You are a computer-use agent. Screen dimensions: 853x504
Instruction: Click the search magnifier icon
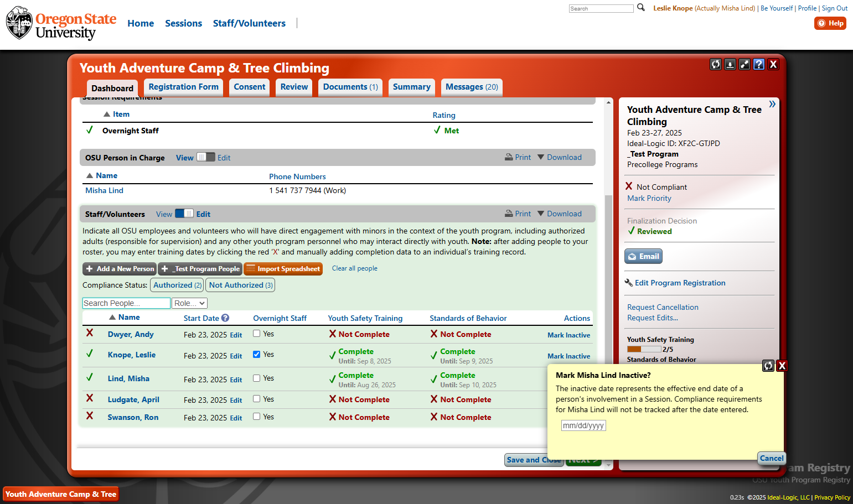(641, 8)
